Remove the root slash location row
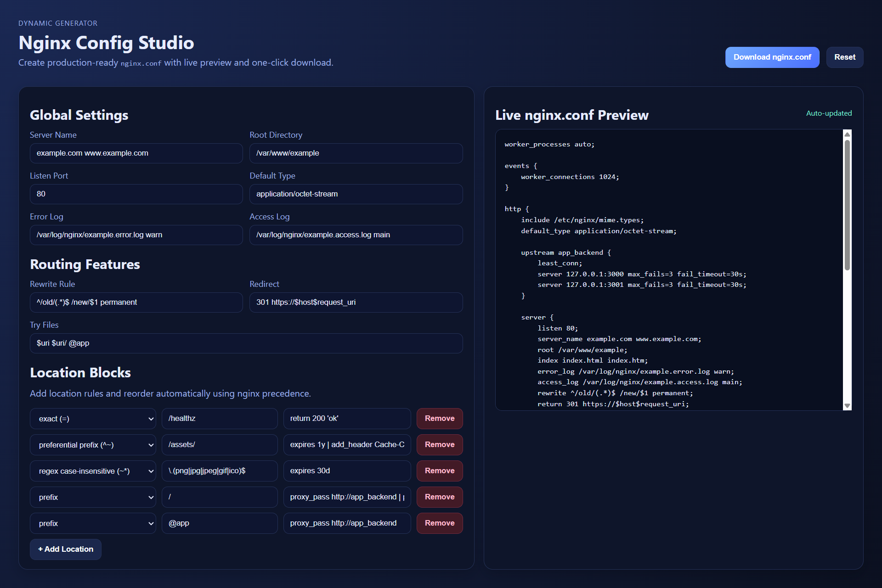Image resolution: width=882 pixels, height=588 pixels. pos(440,497)
